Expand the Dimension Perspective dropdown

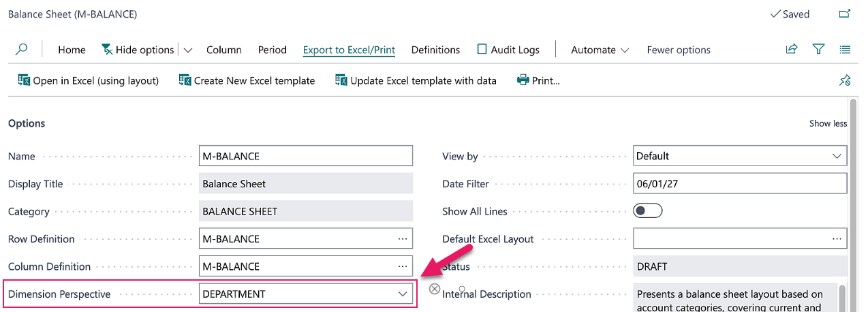pos(403,294)
